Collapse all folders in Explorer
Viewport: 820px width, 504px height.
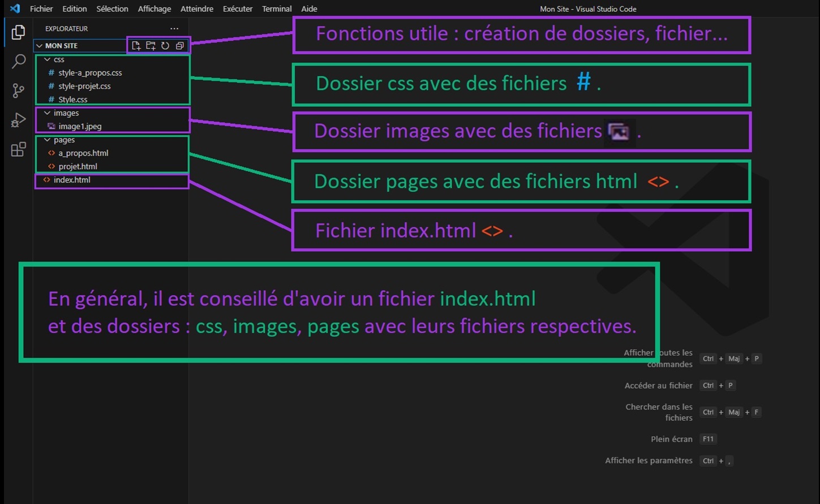180,46
